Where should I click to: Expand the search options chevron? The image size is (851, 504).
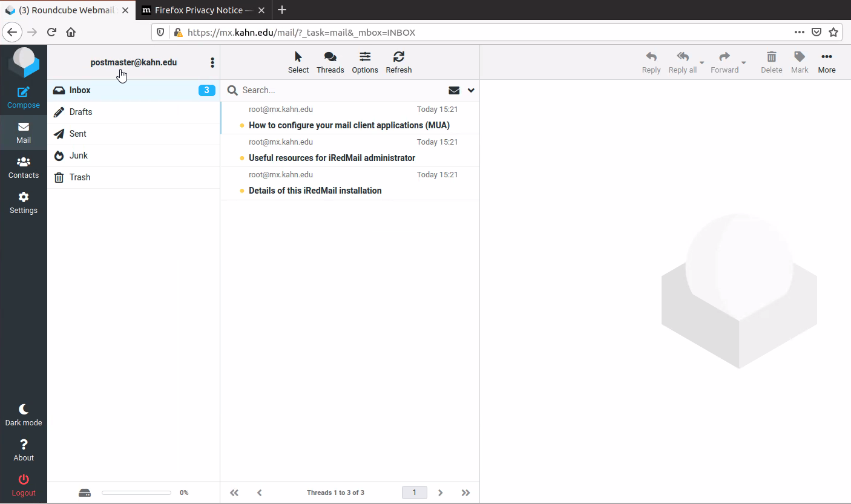(471, 90)
